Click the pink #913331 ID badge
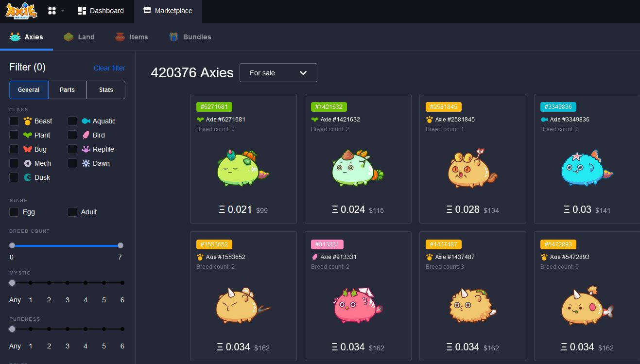Image resolution: width=640 pixels, height=364 pixels. pos(327,244)
